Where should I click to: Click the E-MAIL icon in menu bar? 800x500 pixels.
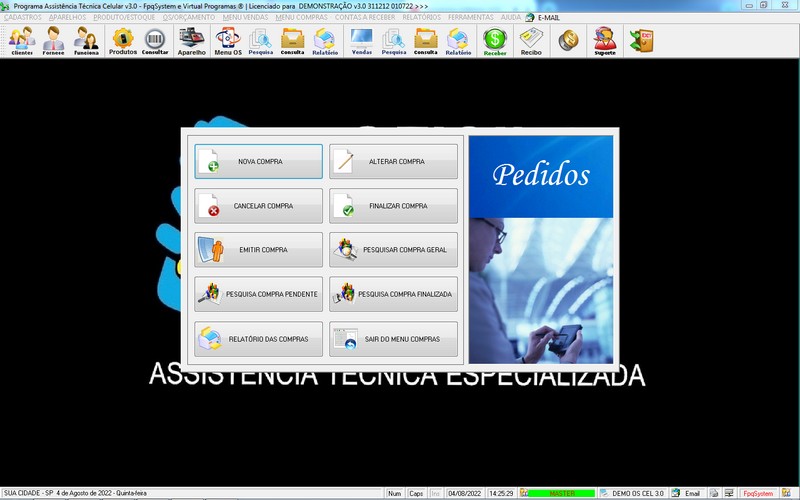530,17
